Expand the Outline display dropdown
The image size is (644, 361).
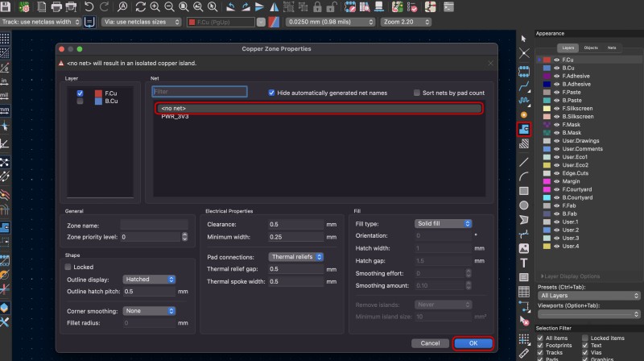tap(149, 279)
